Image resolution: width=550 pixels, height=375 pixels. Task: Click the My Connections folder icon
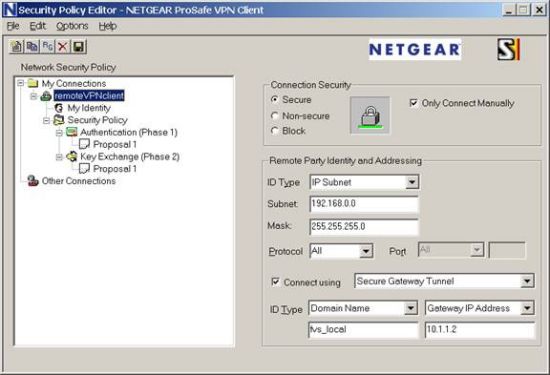33,83
